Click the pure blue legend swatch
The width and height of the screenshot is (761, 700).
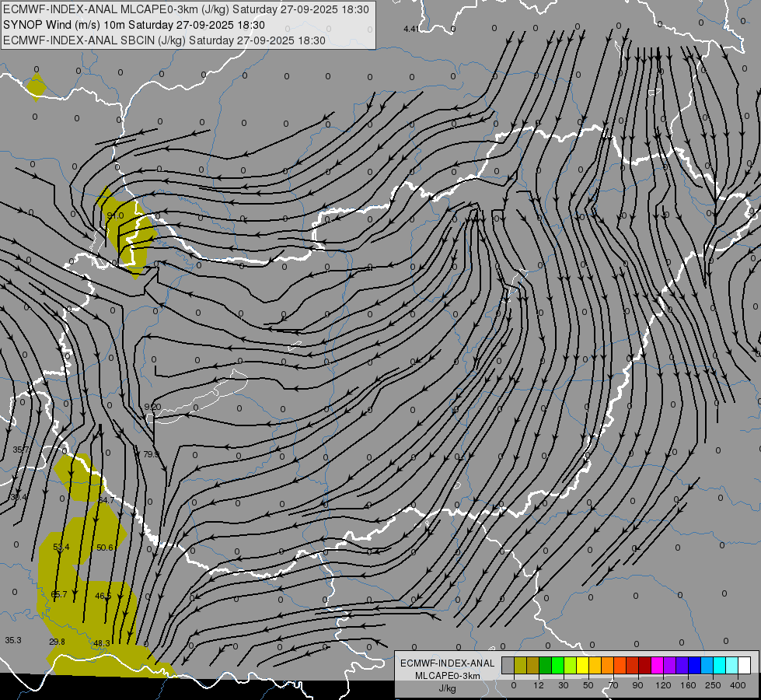[x=694, y=665]
